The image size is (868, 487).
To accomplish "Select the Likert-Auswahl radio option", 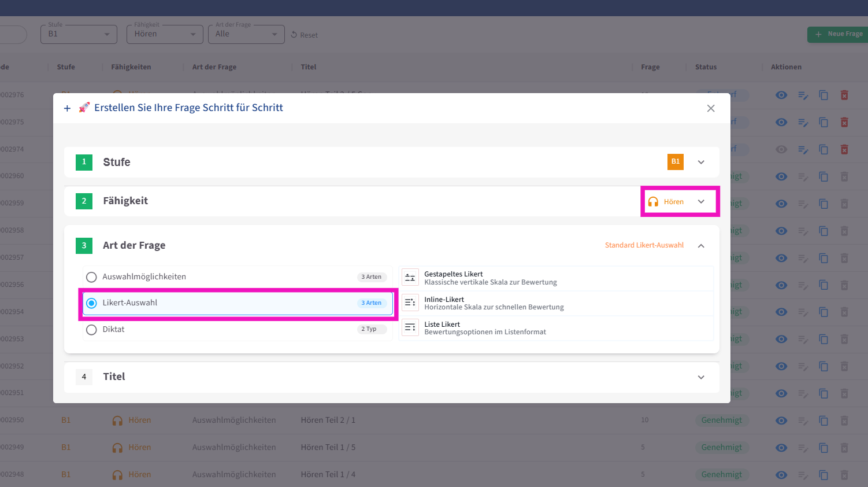I will click(x=91, y=303).
